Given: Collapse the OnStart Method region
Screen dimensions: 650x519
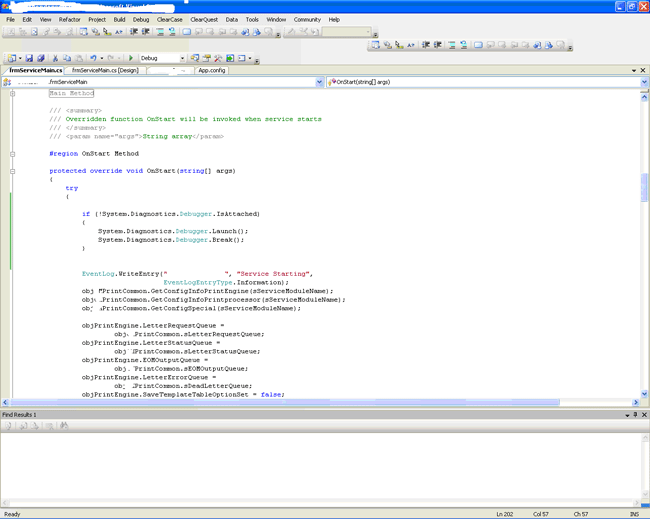Looking at the screenshot, I should (12, 154).
